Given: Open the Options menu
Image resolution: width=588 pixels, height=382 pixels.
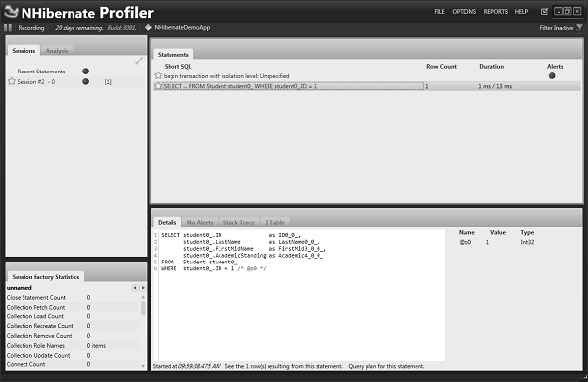Looking at the screenshot, I should [x=464, y=11].
